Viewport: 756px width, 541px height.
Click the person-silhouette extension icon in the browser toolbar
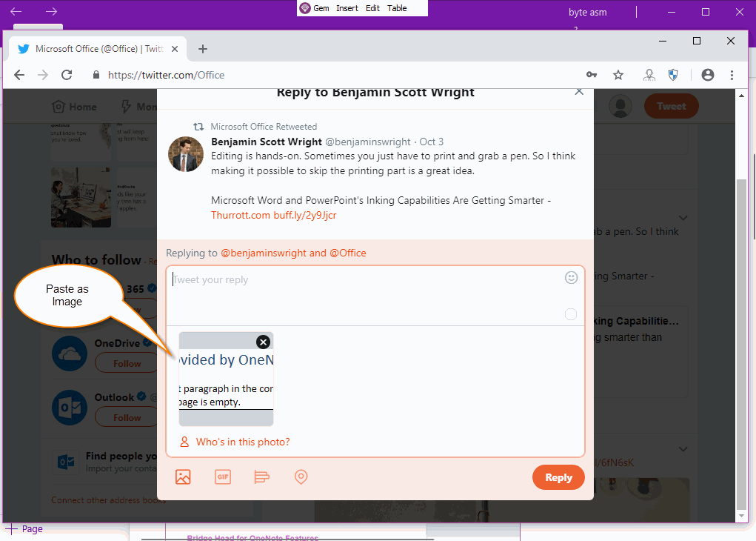coord(649,75)
